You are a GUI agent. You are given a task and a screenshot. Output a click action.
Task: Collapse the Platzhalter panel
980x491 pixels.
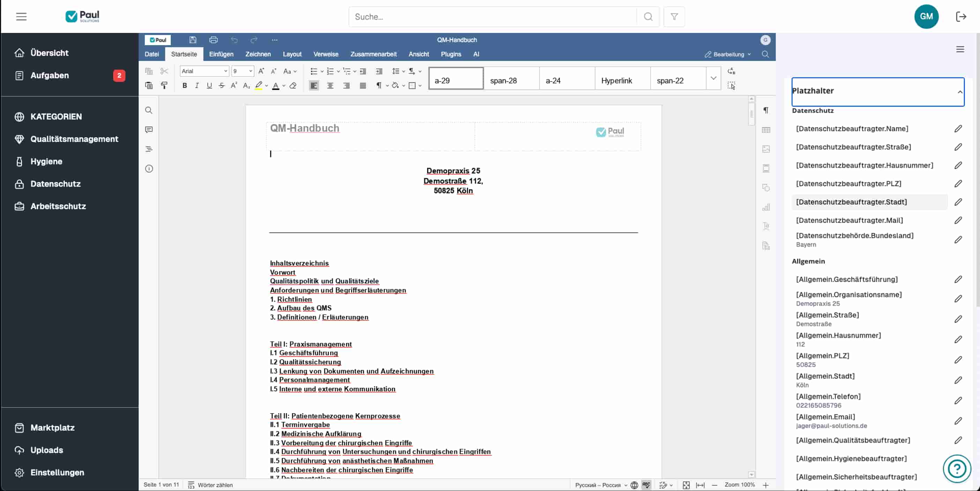click(959, 92)
